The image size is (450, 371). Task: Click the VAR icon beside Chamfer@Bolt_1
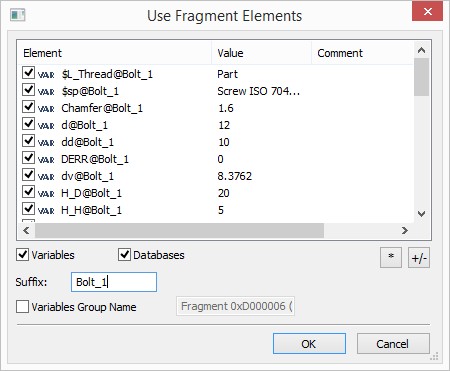tap(46, 109)
